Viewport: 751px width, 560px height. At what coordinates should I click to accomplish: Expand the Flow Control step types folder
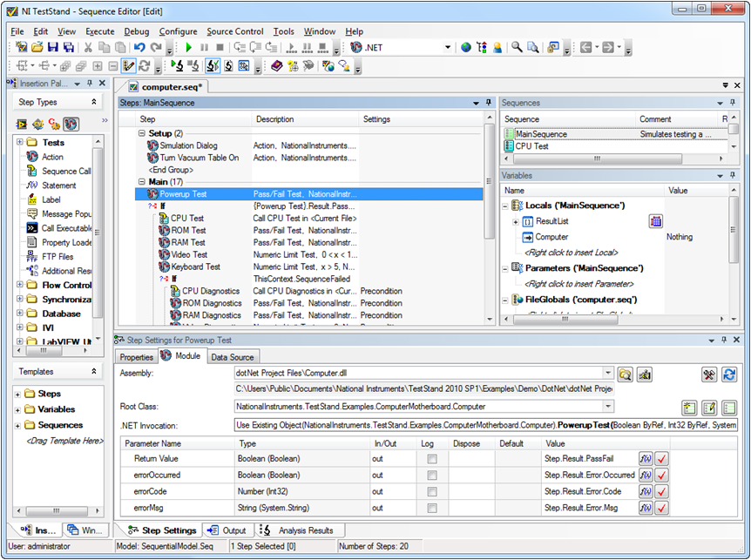pyautogui.click(x=19, y=285)
